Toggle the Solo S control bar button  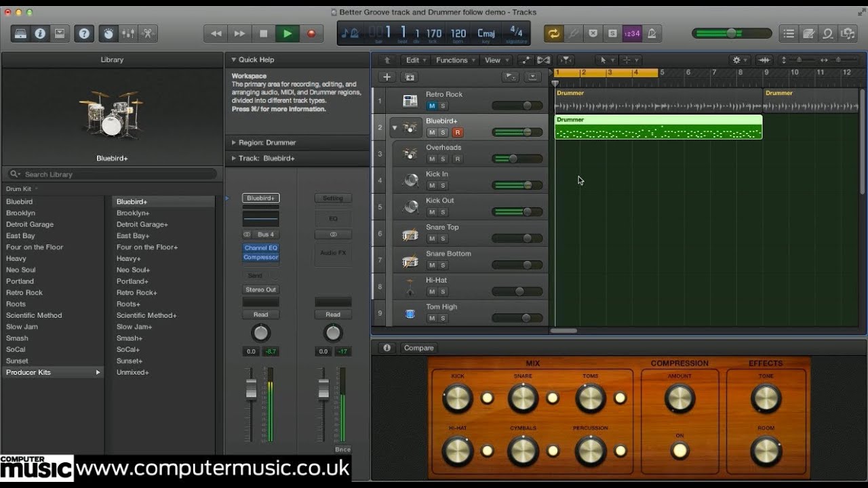coord(612,33)
